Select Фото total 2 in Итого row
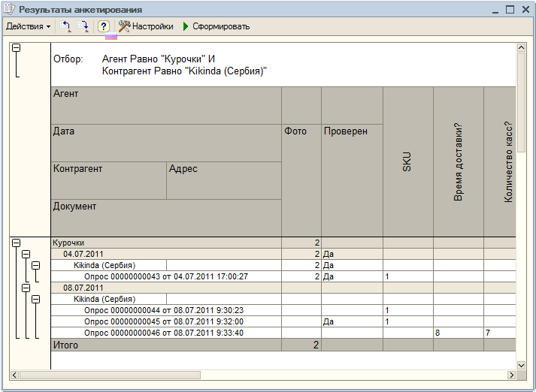This screenshot has width=536, height=392. point(301,345)
